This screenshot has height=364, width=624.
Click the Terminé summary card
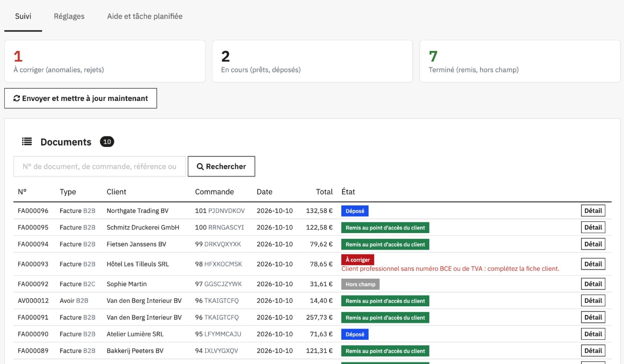click(x=520, y=61)
